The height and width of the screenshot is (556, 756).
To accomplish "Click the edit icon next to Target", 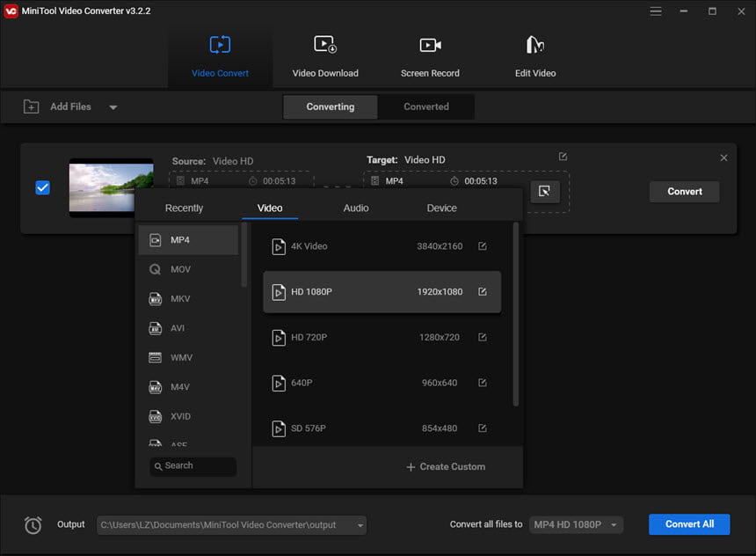I will [563, 157].
